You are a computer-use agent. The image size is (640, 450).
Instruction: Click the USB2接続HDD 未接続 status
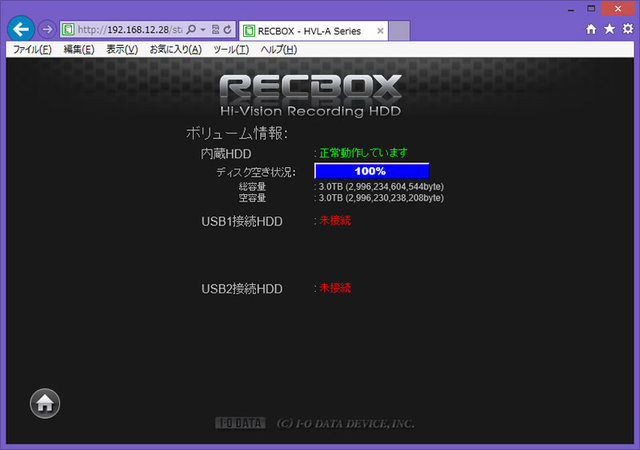(335, 288)
